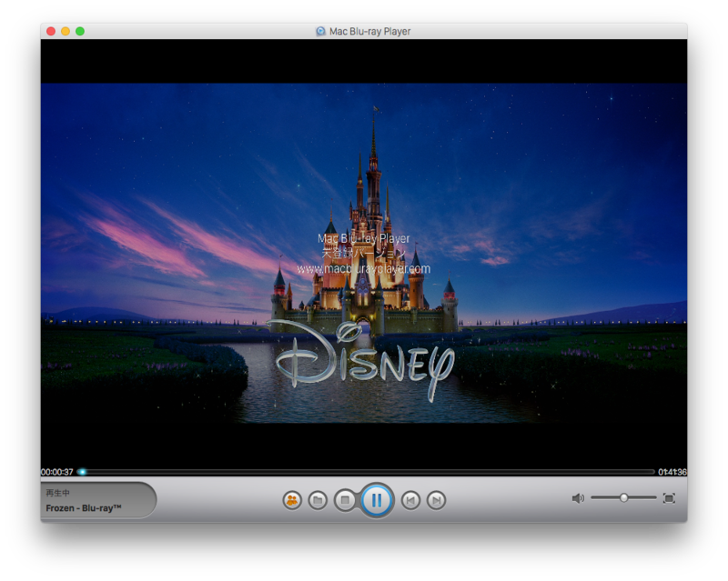Click the video playback area
The image size is (728, 581).
pos(364,253)
